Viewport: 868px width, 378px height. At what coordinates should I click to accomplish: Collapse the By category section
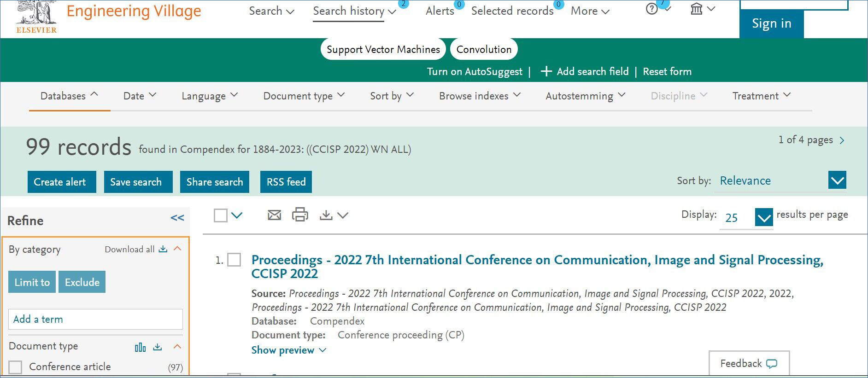click(x=177, y=249)
